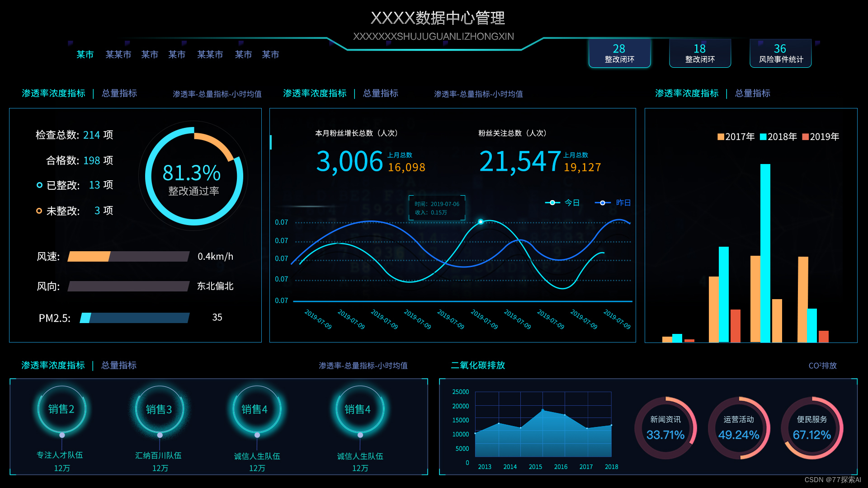The height and width of the screenshot is (488, 868).
Task: Click the 25000 y-axis label
Action: pyautogui.click(x=461, y=392)
